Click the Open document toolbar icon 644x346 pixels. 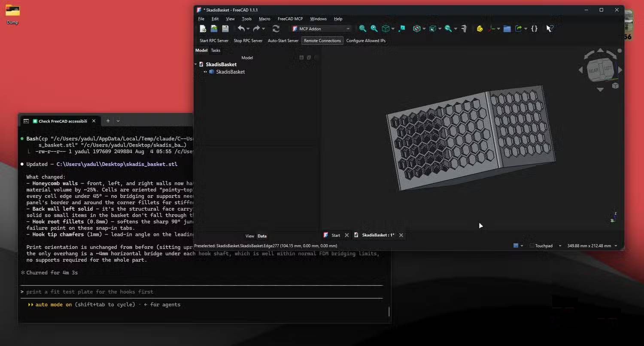tap(214, 28)
